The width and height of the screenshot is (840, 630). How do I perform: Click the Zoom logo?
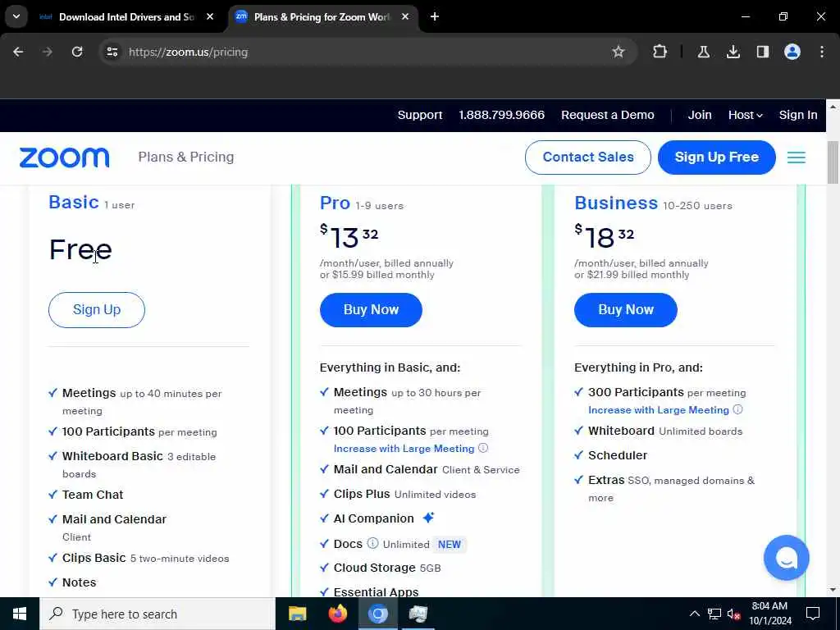tap(64, 157)
